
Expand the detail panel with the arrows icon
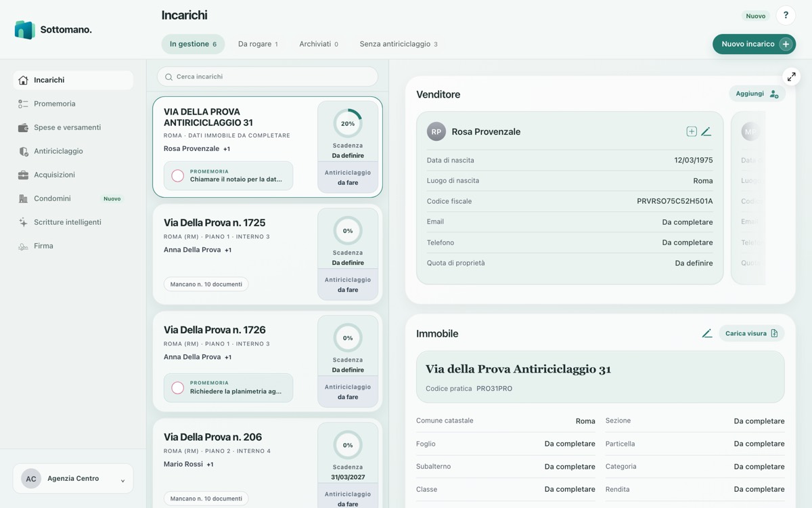791,77
